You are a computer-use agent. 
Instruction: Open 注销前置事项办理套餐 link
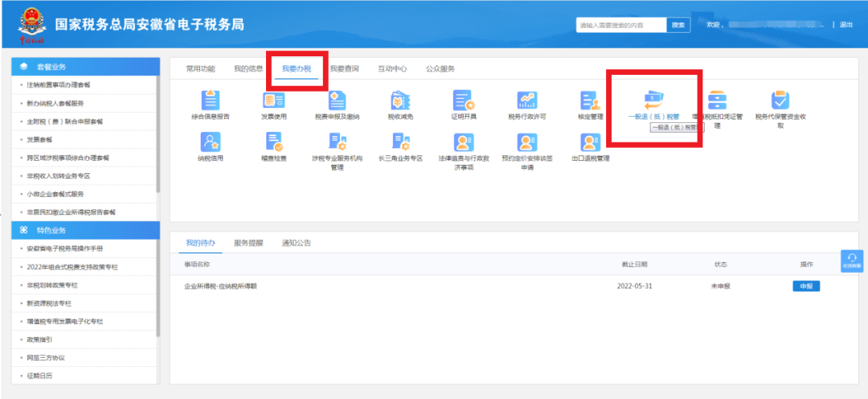(58, 84)
